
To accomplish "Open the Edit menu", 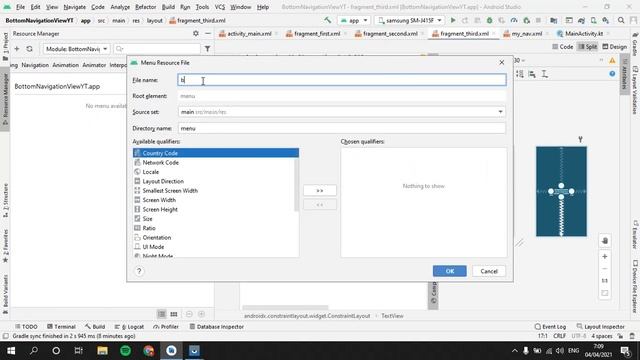I will pos(36,7).
